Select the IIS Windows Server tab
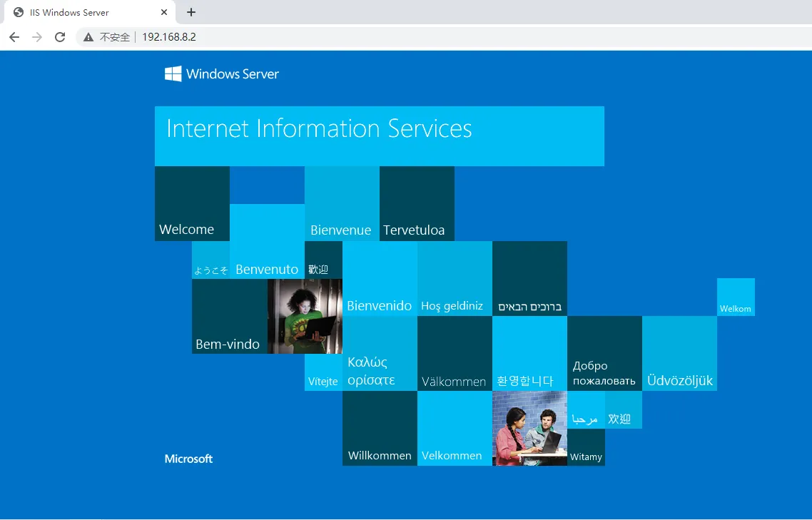 78,12
